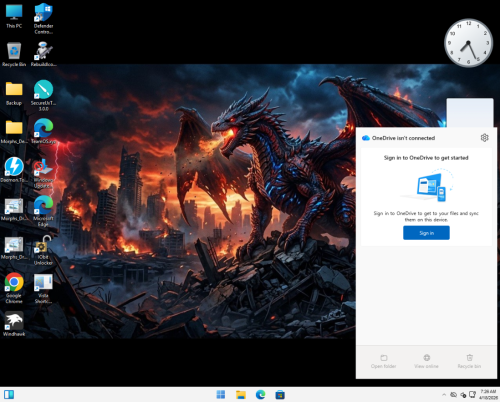Open Microsoft Store from the taskbar
The height and width of the screenshot is (402, 500).
tap(280, 395)
